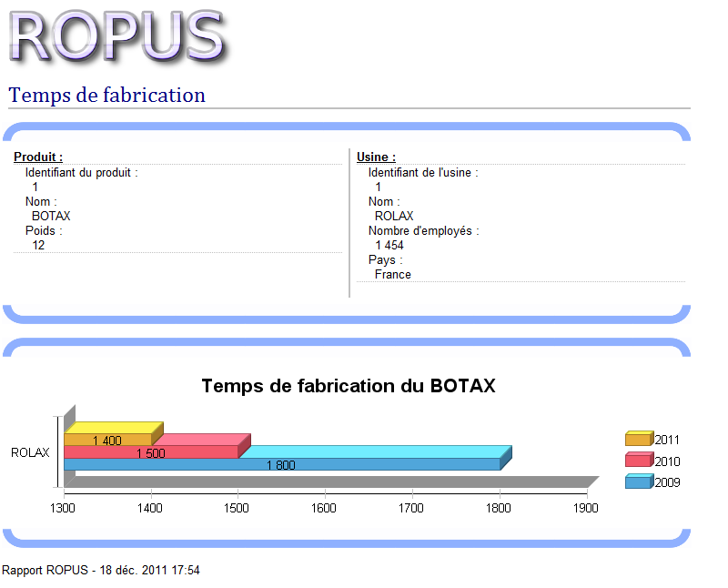
Task: Click the country value France
Action: [x=393, y=274]
